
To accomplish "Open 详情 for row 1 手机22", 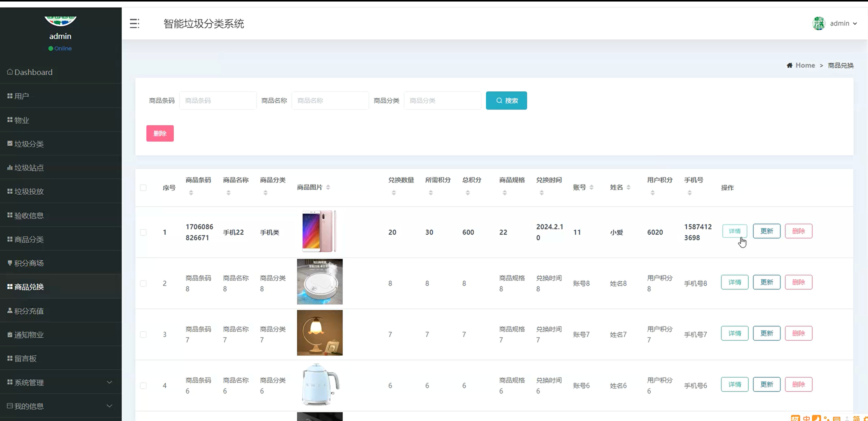I will point(734,231).
